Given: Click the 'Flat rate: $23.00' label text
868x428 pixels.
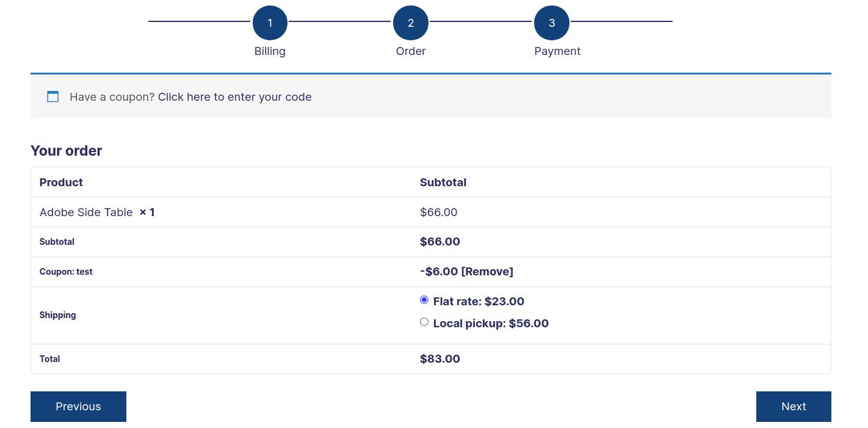Looking at the screenshot, I should point(479,302).
